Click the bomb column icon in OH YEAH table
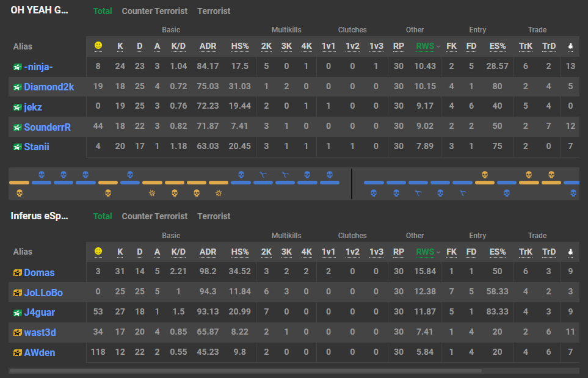 coord(570,46)
